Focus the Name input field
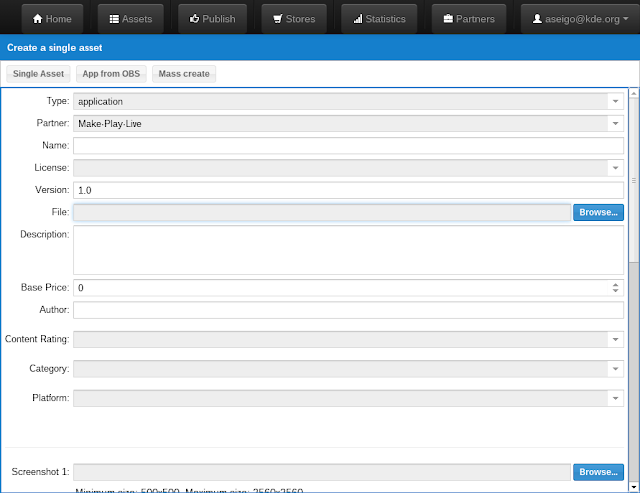 348,146
